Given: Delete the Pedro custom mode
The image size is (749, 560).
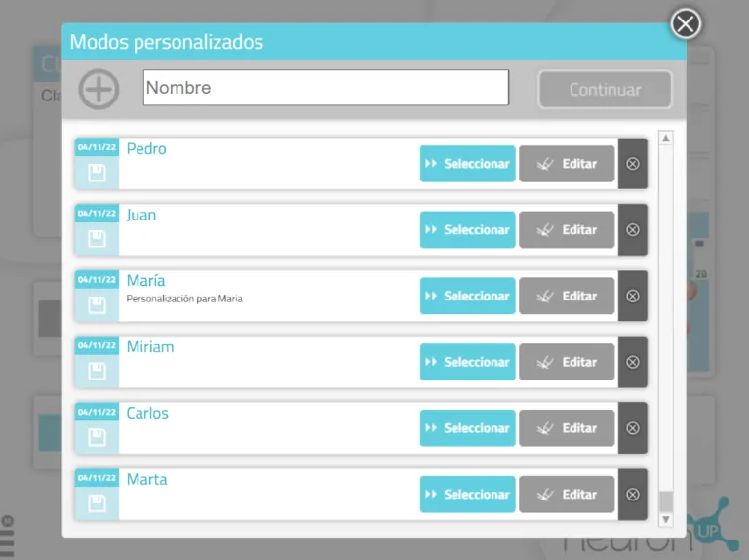Looking at the screenshot, I should [632, 164].
